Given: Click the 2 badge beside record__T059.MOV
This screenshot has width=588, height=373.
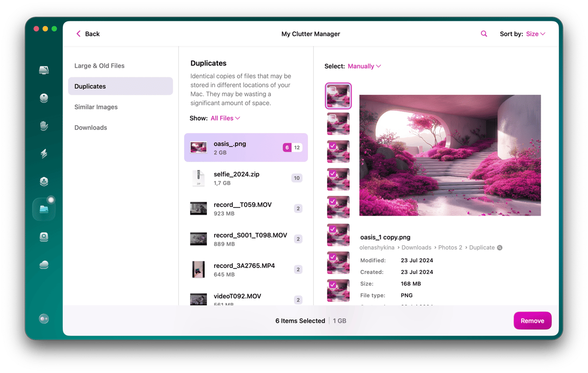Looking at the screenshot, I should (298, 209).
